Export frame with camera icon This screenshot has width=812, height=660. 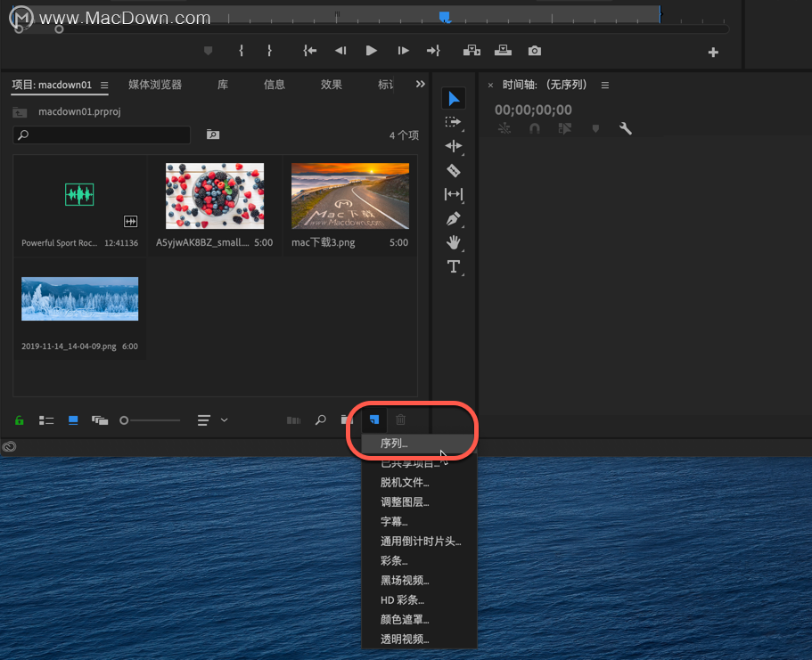pyautogui.click(x=535, y=51)
